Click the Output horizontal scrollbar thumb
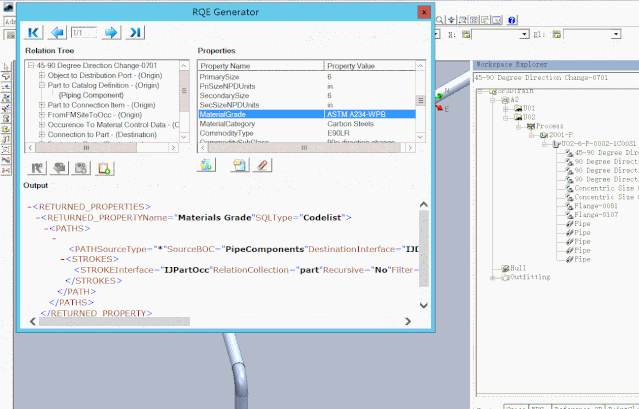The image size is (639, 409). click(114, 321)
